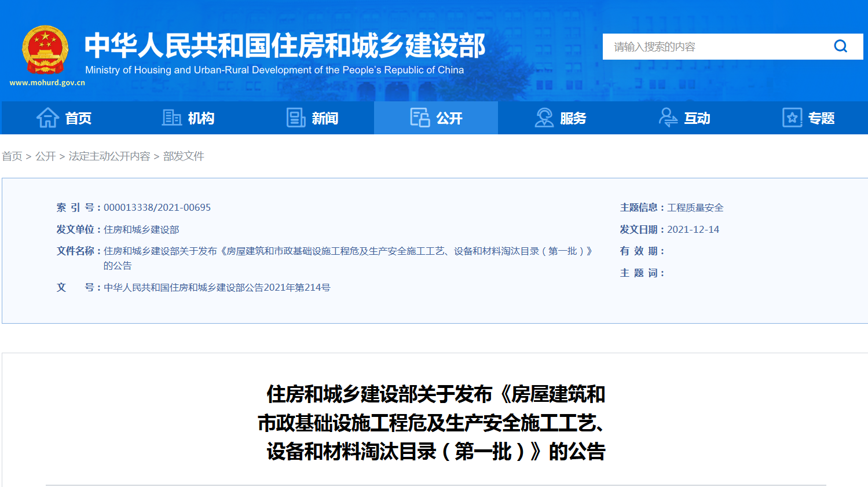Open the 互动 navigation tab
Viewport: 868px width, 487px height.
point(684,118)
